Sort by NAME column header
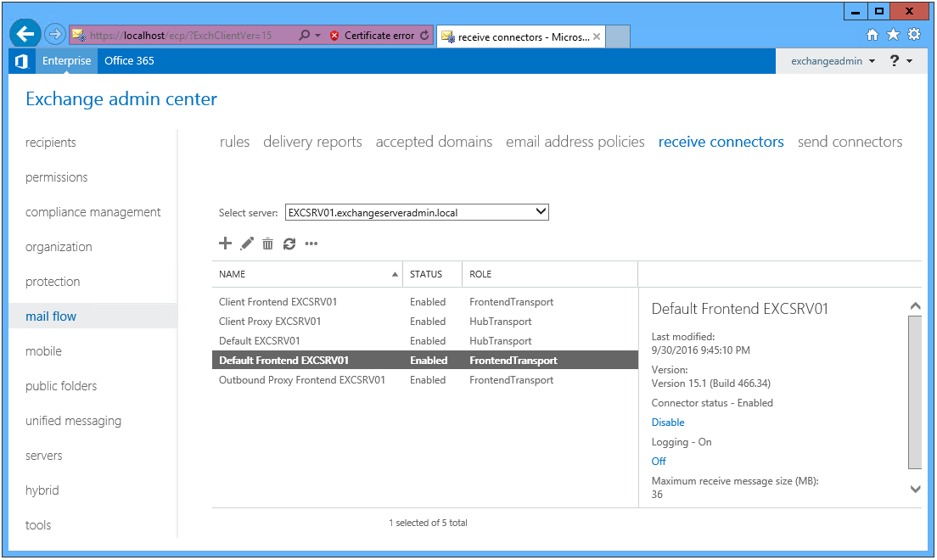 [307, 274]
